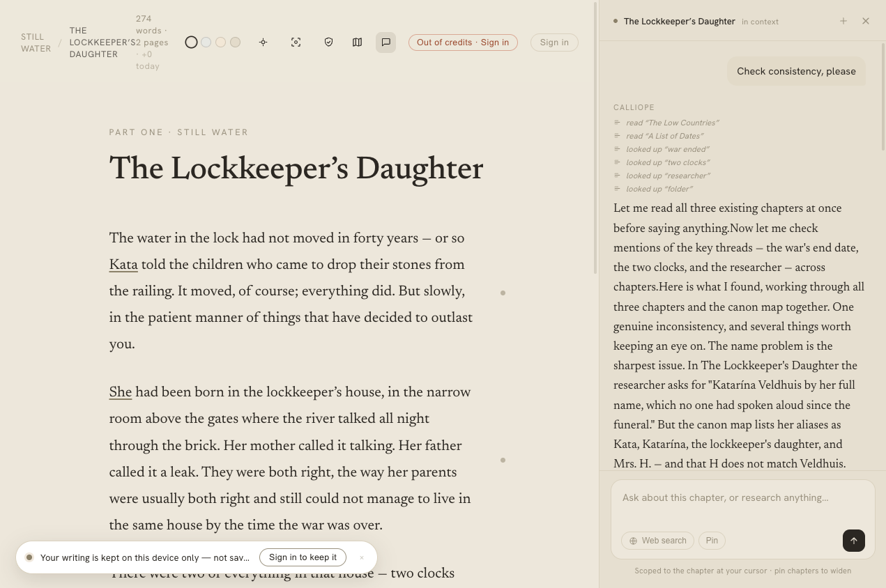Click the storage notice status dot
The width and height of the screenshot is (886, 588).
point(29,557)
